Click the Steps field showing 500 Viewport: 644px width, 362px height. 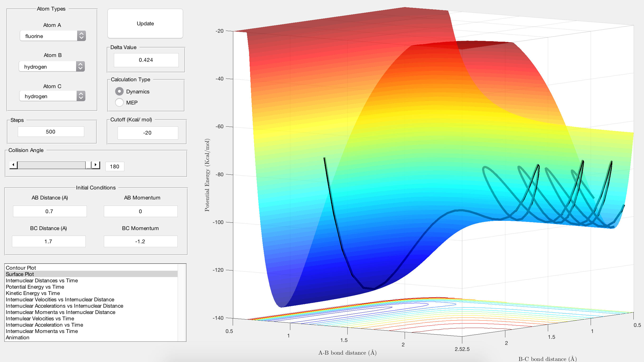[x=51, y=132]
